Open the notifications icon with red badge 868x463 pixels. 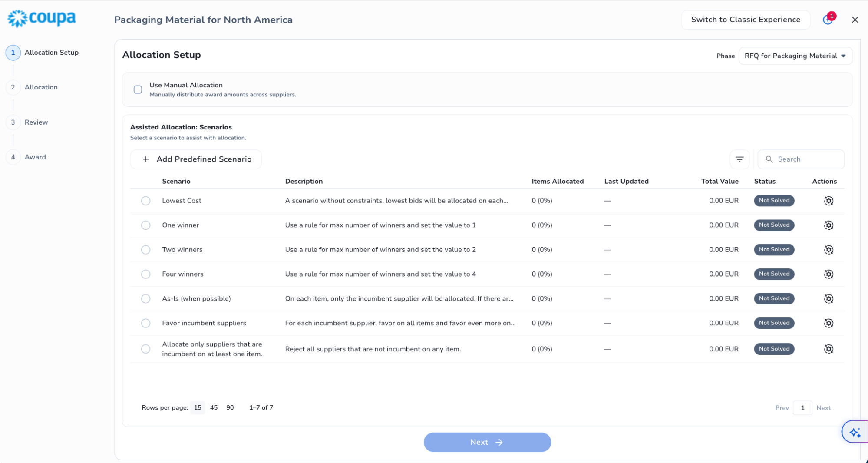coord(828,19)
